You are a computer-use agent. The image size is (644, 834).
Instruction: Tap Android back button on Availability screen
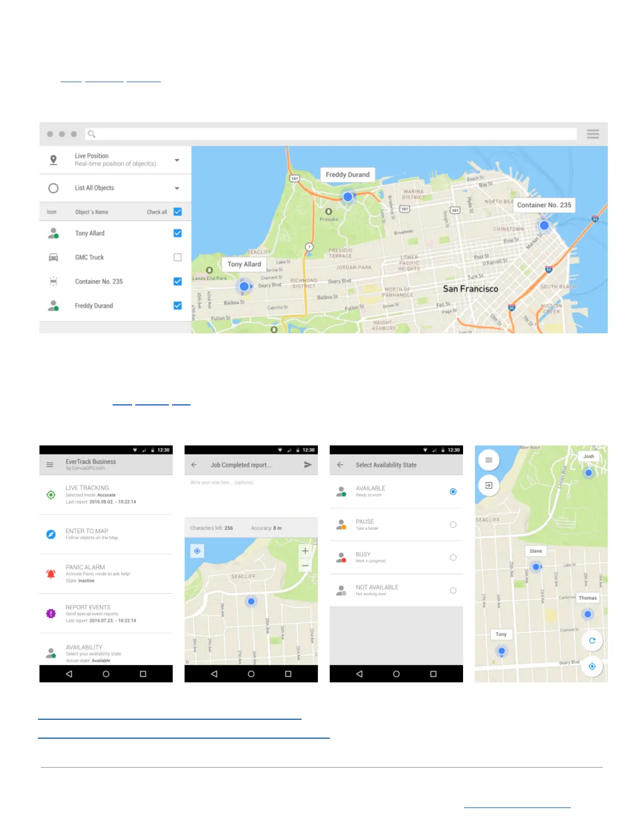[x=359, y=674]
